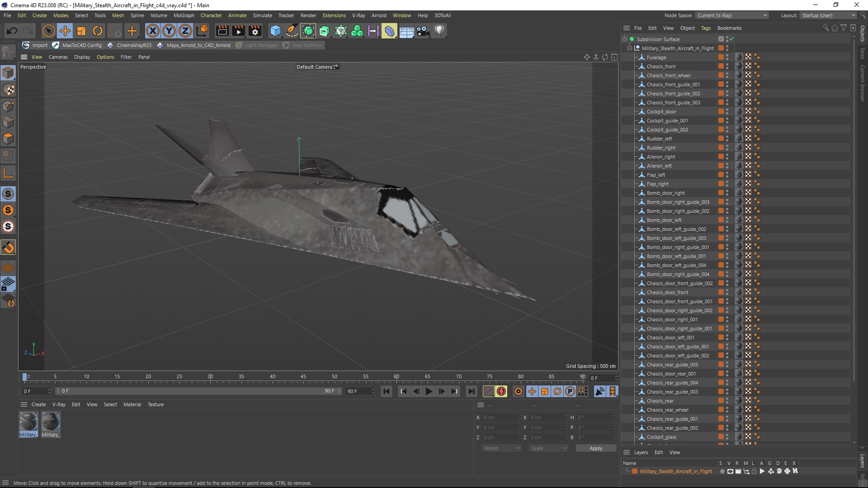Open the MoGraph menu
Viewport: 868px width, 488px height.
184,15
